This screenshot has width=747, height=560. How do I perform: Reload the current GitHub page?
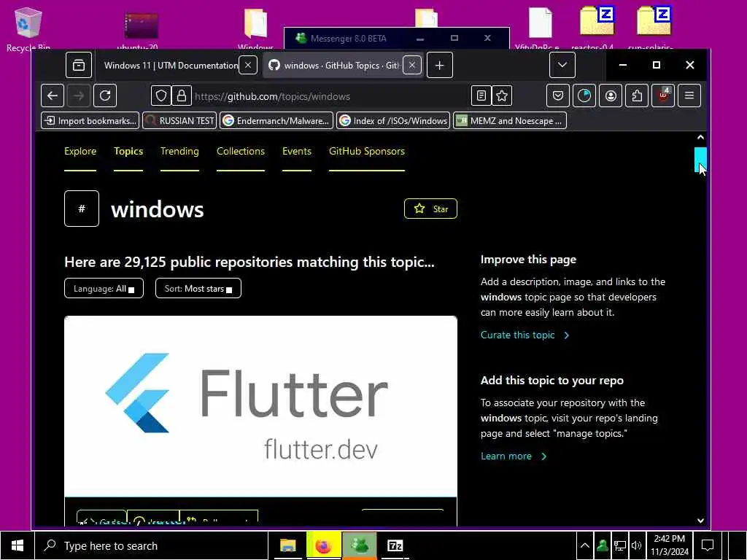pyautogui.click(x=105, y=96)
